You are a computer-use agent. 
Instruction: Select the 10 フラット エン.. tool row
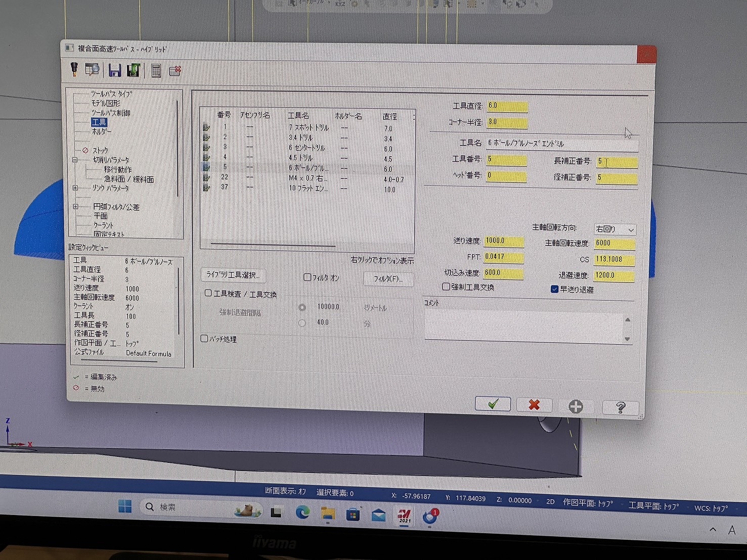[x=309, y=189]
